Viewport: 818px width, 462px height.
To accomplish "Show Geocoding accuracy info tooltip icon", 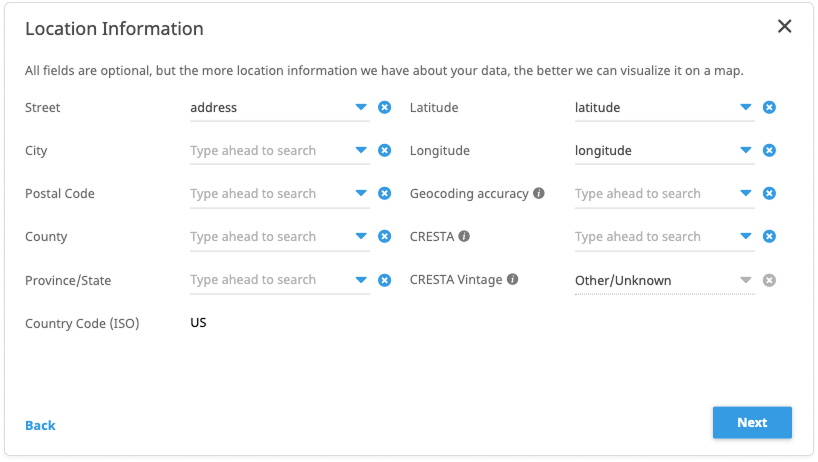I will pyautogui.click(x=539, y=193).
